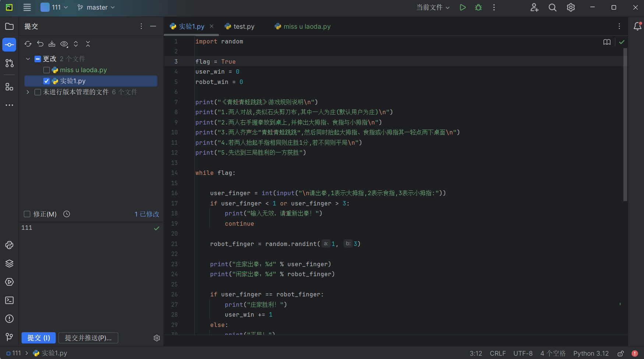Run the current file with Run button
This screenshot has width=644, height=359.
click(x=463, y=7)
